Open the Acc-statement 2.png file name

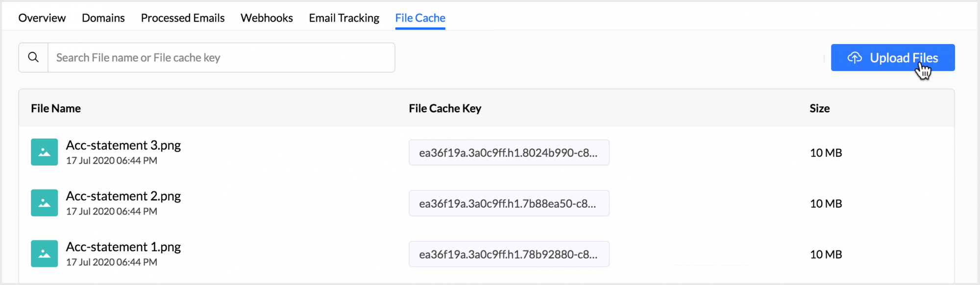pos(123,196)
